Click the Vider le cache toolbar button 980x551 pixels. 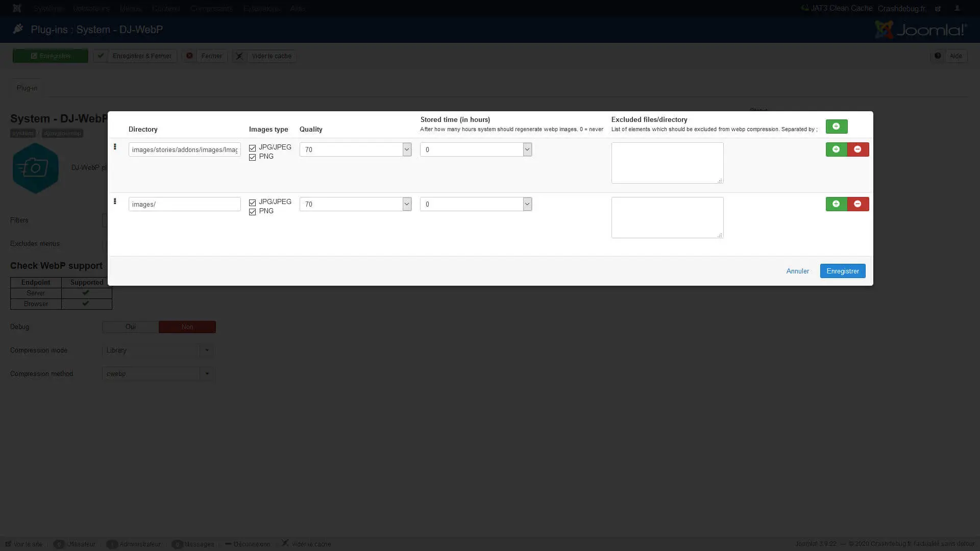[264, 56]
